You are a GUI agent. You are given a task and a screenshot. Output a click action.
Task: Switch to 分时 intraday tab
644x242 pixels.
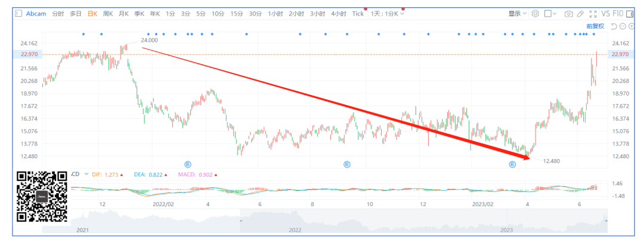(x=58, y=14)
